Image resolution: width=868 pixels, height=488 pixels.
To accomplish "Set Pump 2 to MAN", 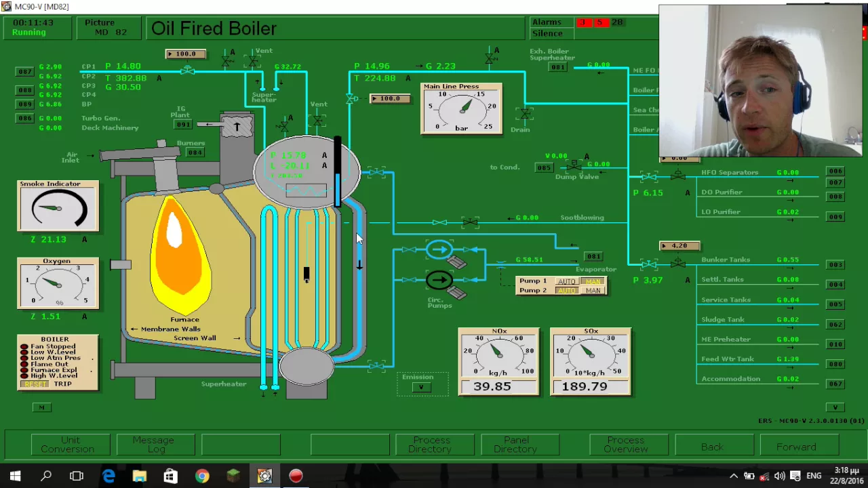I will tap(593, 291).
